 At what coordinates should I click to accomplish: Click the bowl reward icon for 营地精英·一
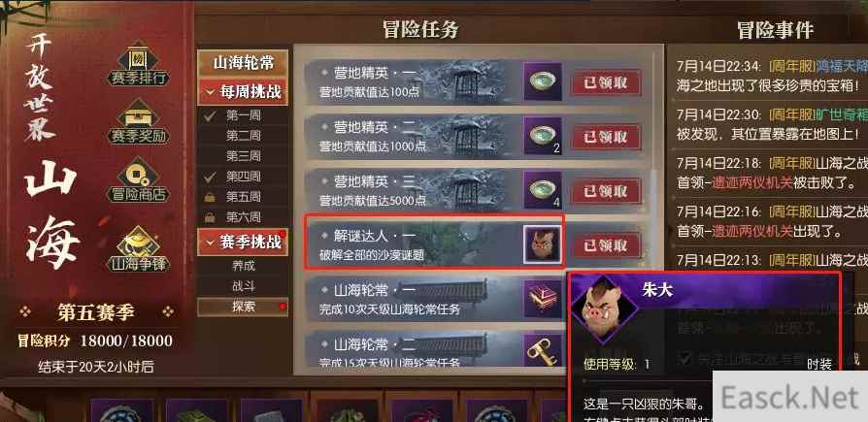click(543, 81)
